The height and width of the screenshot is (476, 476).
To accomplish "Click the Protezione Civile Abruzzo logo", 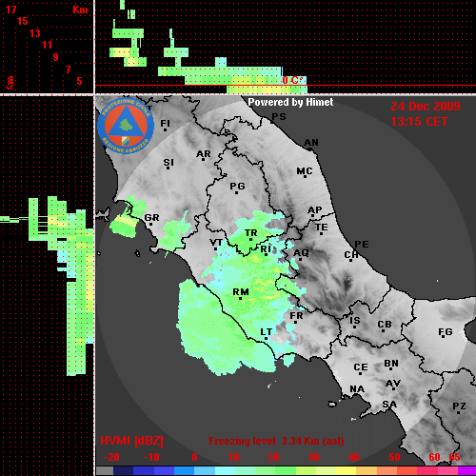I will 126,126.
